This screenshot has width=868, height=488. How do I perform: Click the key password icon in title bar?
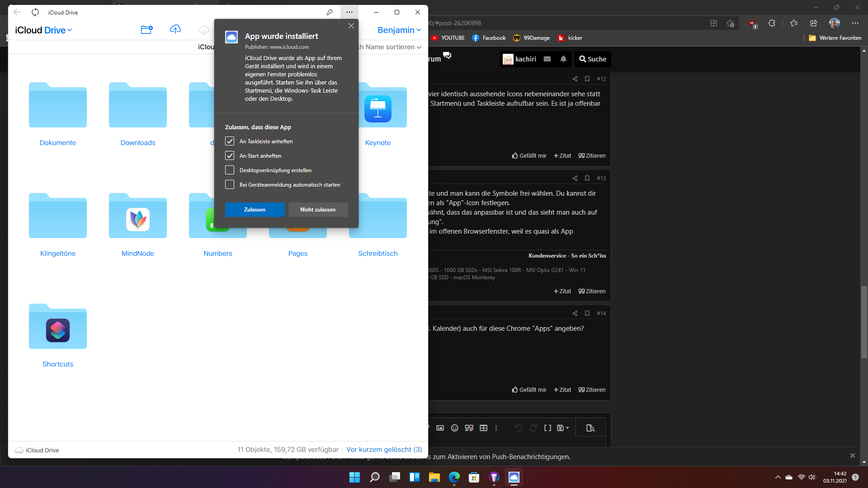point(330,12)
